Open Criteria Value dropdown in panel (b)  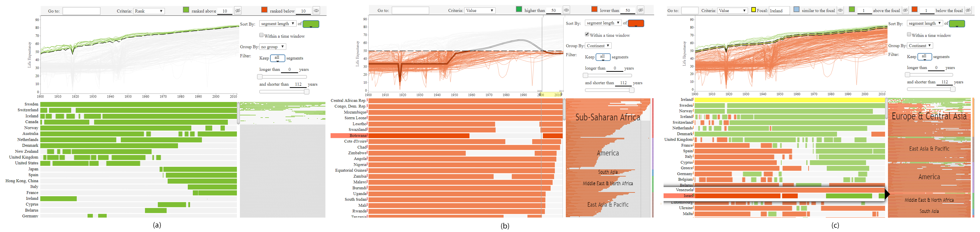click(480, 11)
